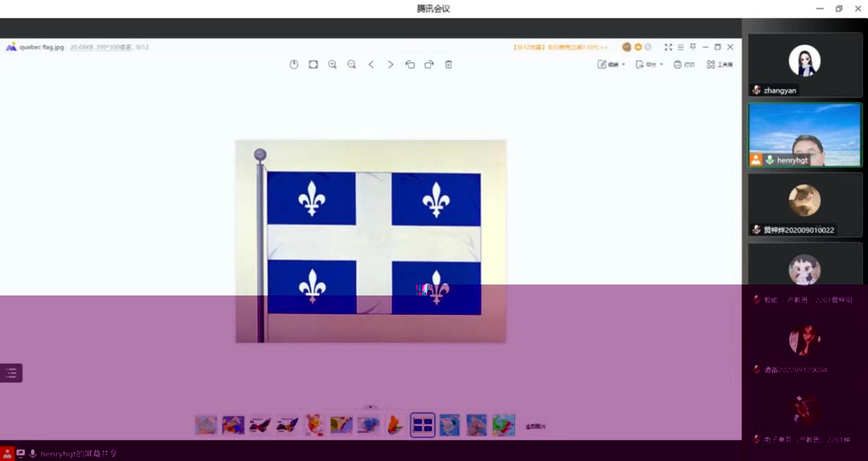Click the Print (打印) button

point(684,64)
